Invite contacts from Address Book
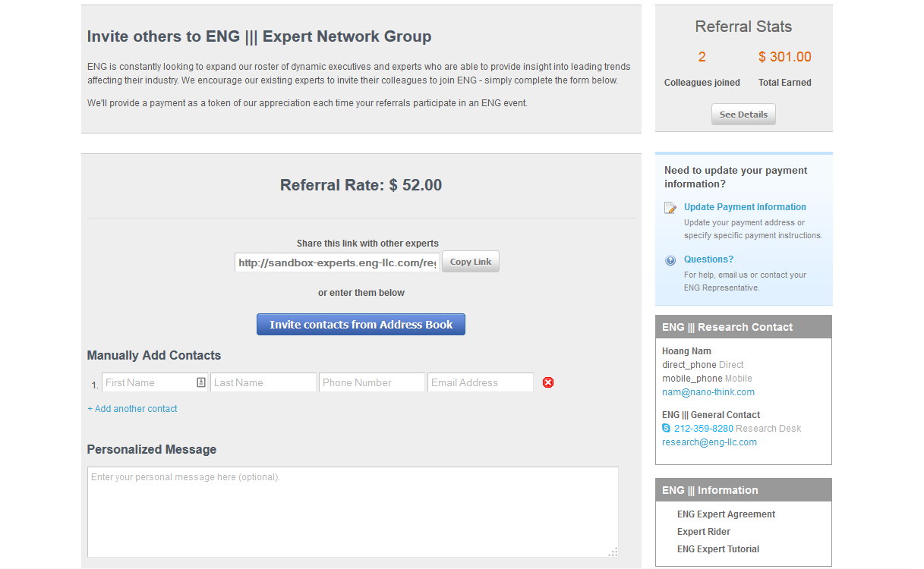 click(x=361, y=325)
